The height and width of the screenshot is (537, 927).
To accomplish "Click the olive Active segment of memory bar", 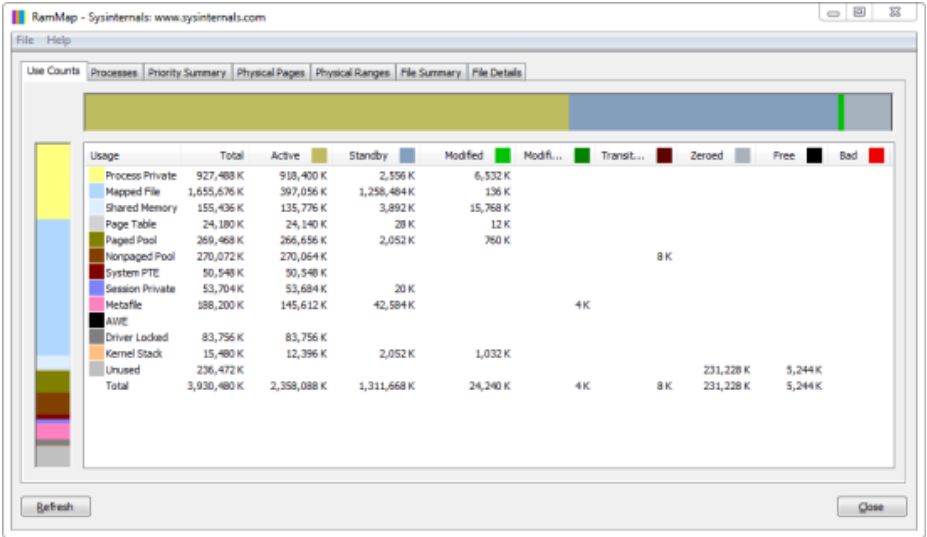I will pyautogui.click(x=326, y=112).
